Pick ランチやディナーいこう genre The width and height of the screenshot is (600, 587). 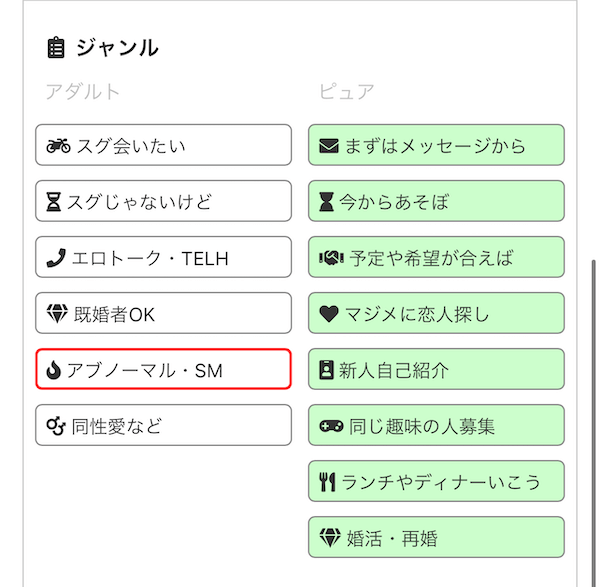(436, 481)
